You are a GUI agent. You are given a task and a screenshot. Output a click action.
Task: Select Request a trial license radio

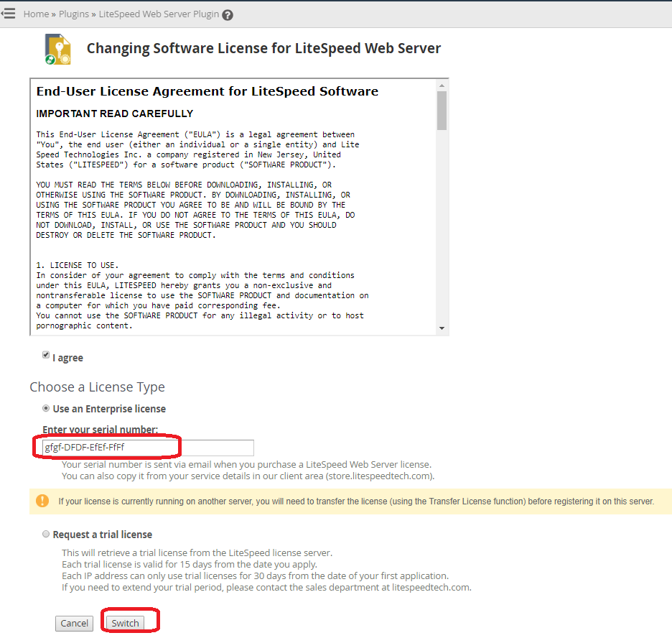[x=46, y=534]
